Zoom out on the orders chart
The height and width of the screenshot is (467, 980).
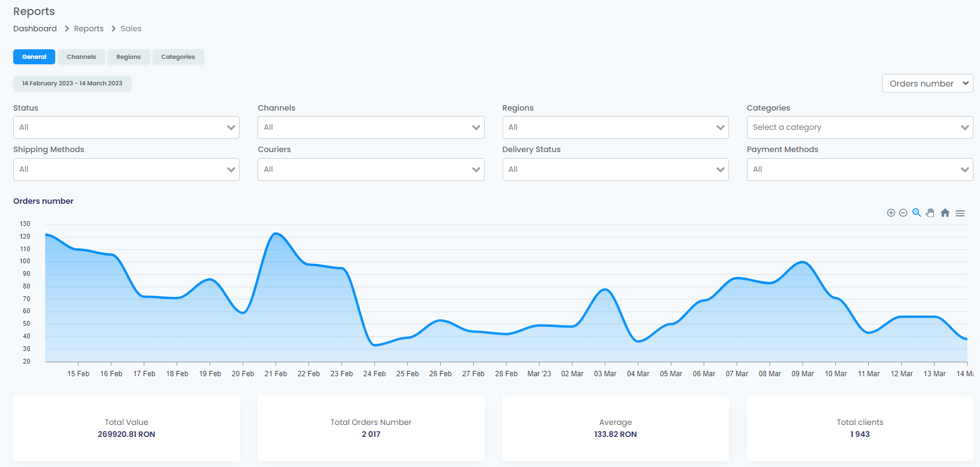(x=903, y=213)
